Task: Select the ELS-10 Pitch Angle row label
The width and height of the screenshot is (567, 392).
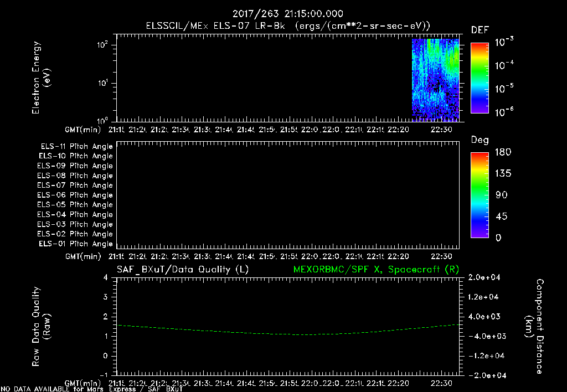Action: click(76, 156)
